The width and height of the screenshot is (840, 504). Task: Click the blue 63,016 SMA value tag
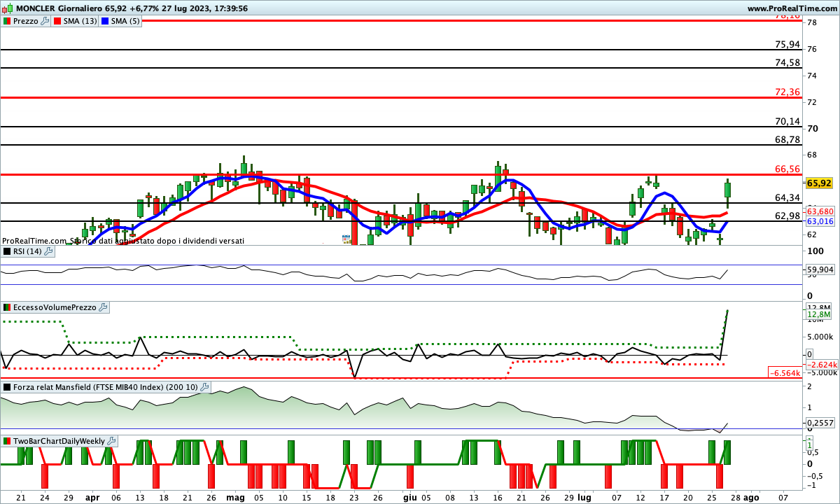[x=820, y=221]
